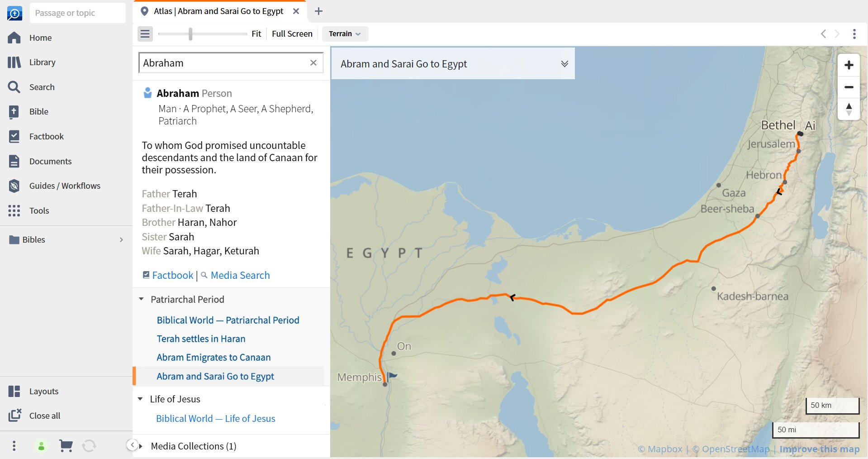
Task: Click the sync refresh icon at bottom
Action: tap(89, 446)
